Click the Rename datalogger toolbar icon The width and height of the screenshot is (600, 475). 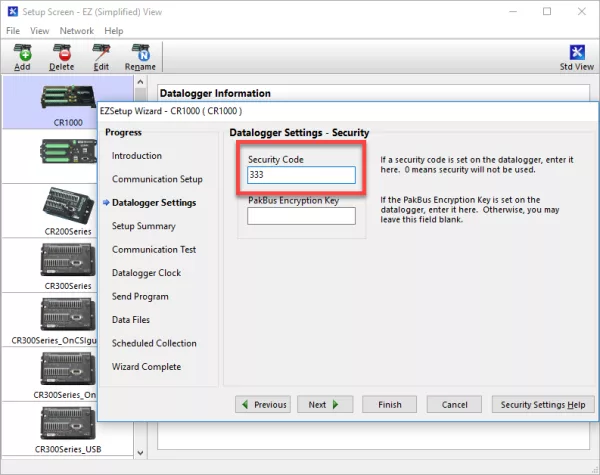click(x=140, y=57)
